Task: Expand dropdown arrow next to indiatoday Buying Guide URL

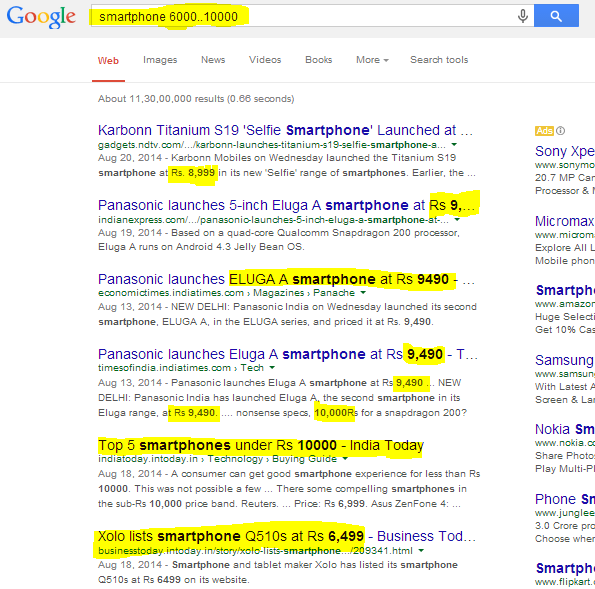Action: [345, 458]
